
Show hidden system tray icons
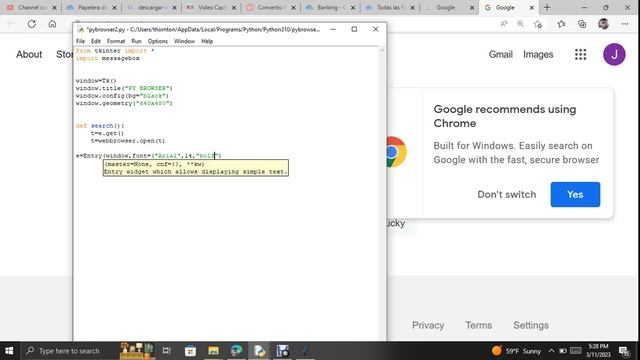(551, 351)
